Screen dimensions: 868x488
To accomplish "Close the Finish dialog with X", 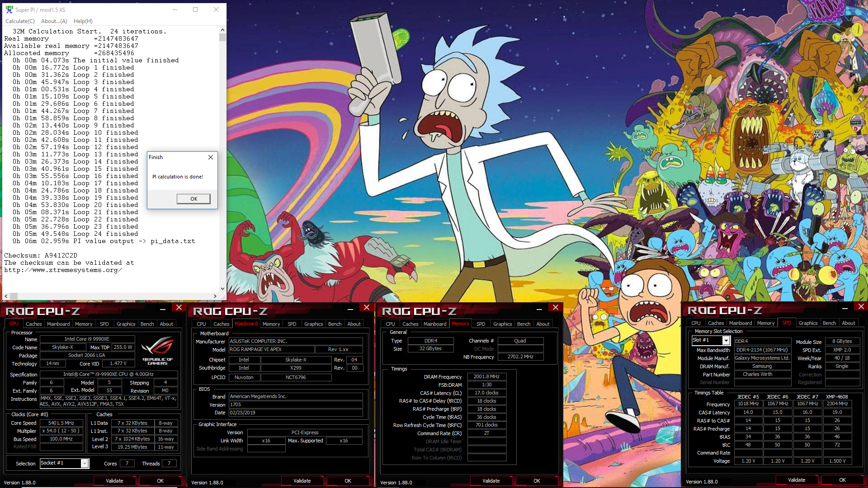I will point(210,157).
